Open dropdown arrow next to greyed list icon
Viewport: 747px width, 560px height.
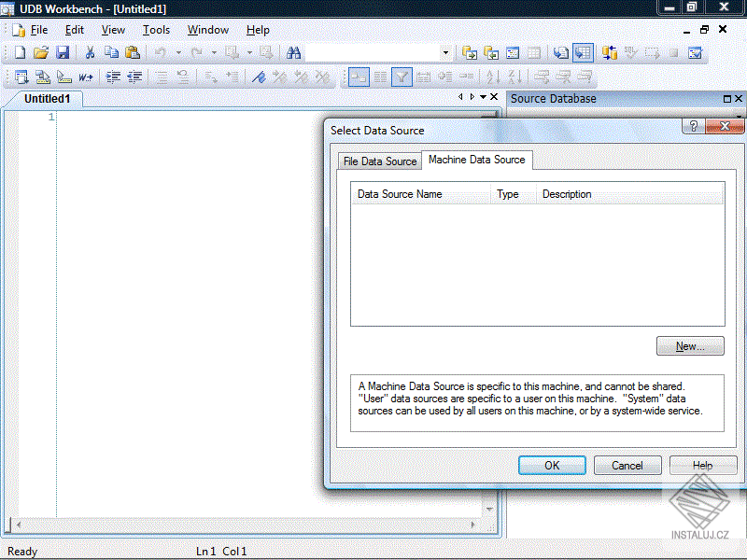(249, 52)
